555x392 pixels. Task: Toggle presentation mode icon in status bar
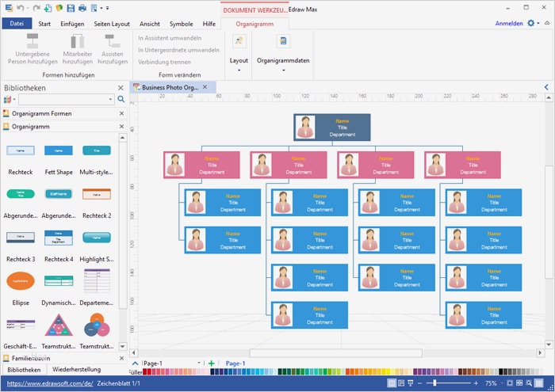[x=411, y=383]
